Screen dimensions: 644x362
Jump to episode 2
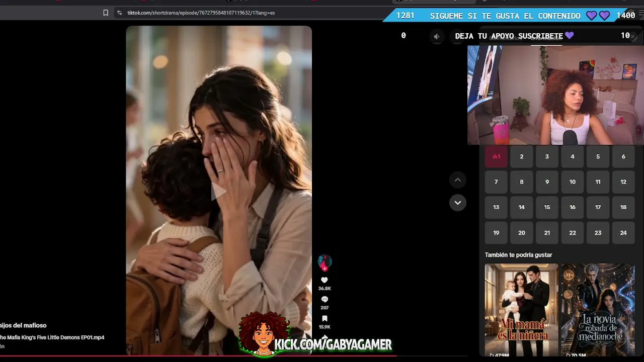pos(522,156)
